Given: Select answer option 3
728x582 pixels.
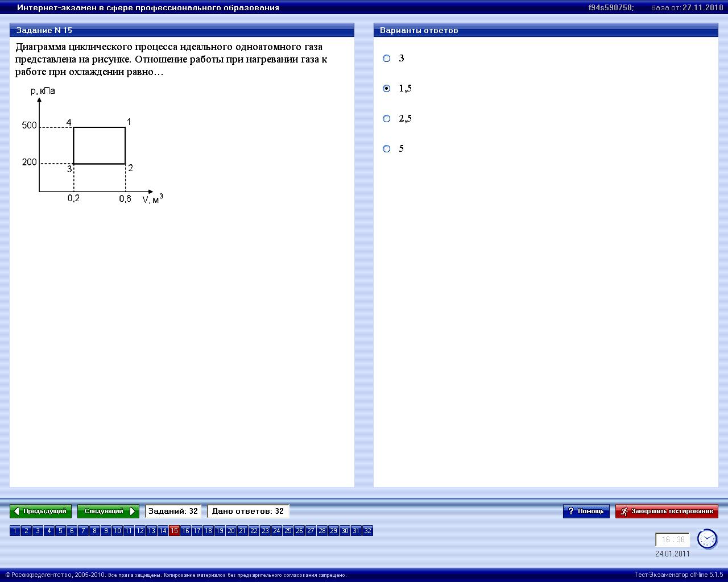Looking at the screenshot, I should pos(387,58).
